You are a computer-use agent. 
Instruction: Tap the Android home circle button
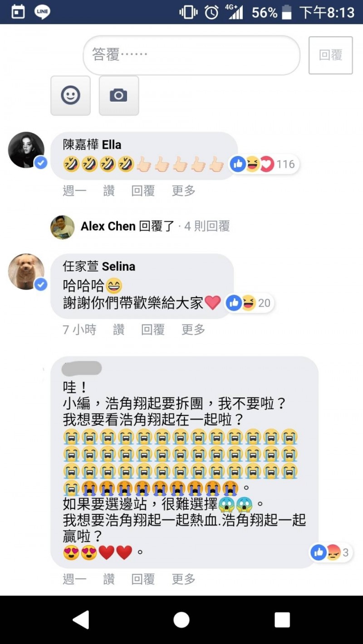pos(181,620)
